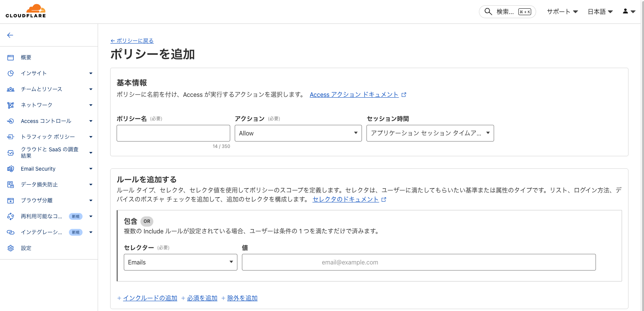The height and width of the screenshot is (311, 644).
Task: Click the 新規 badge on 再利用可能なコ...
Action: (x=76, y=216)
